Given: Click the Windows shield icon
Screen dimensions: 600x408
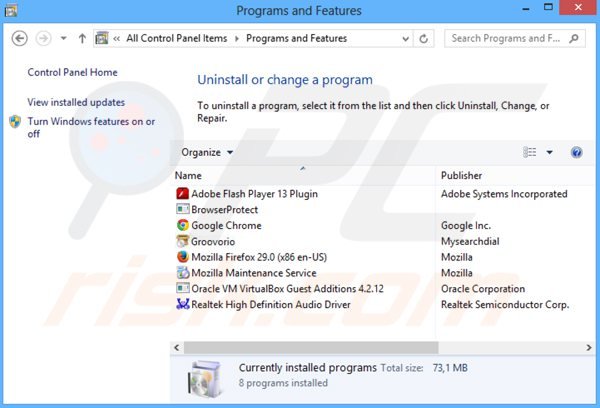Looking at the screenshot, I should click(15, 121).
